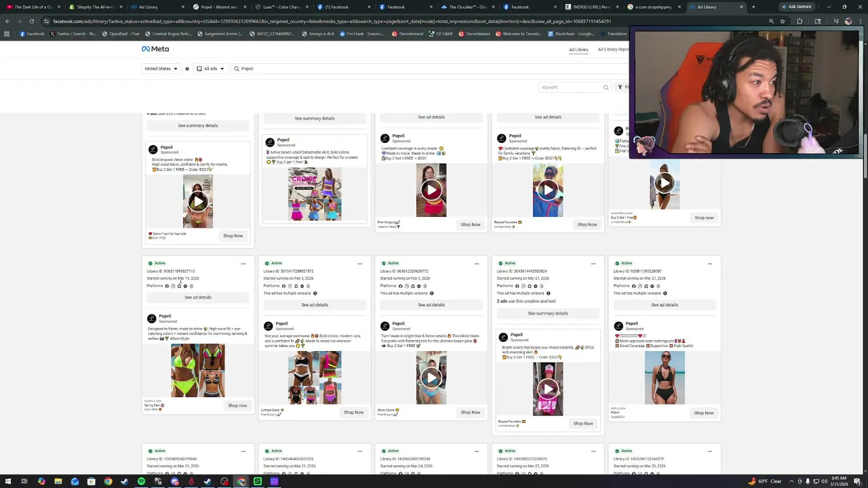Click the address bar URL
The image size is (868, 488).
(332, 21)
